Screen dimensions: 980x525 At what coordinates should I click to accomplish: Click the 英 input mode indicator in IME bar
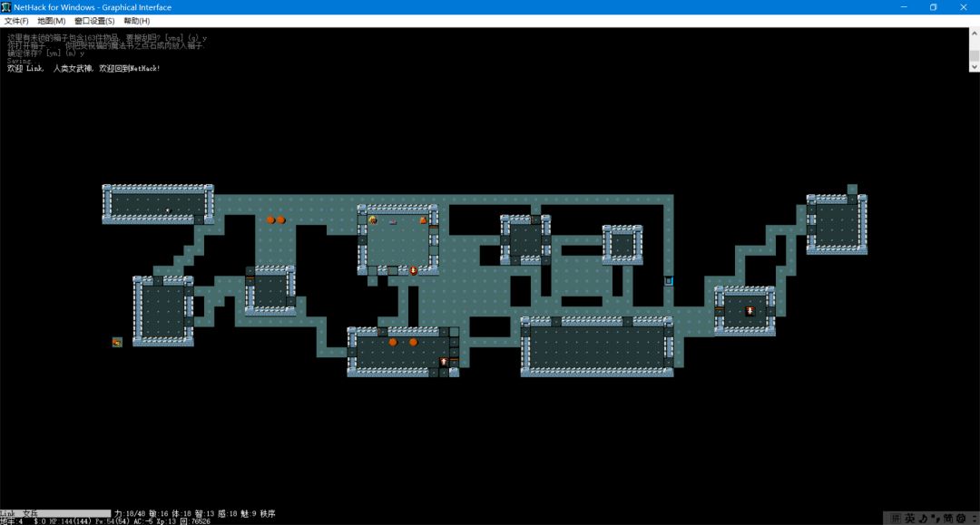pos(910,518)
